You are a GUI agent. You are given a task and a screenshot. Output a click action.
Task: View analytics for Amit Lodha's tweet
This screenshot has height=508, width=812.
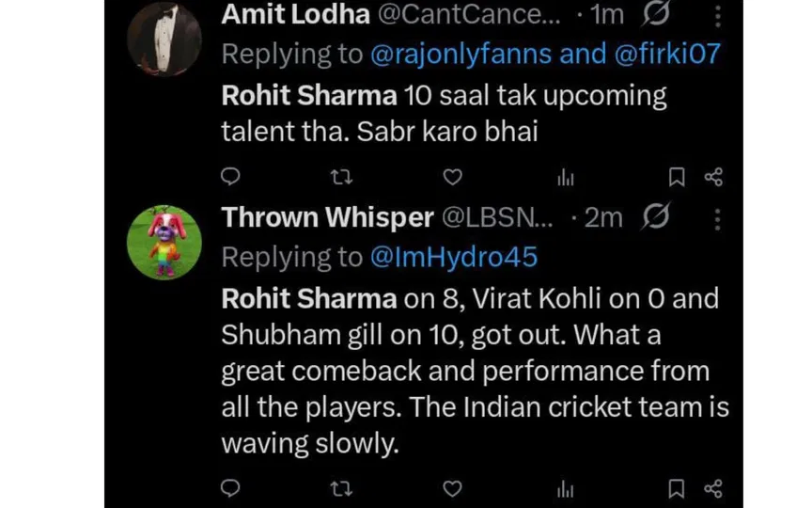(x=565, y=177)
